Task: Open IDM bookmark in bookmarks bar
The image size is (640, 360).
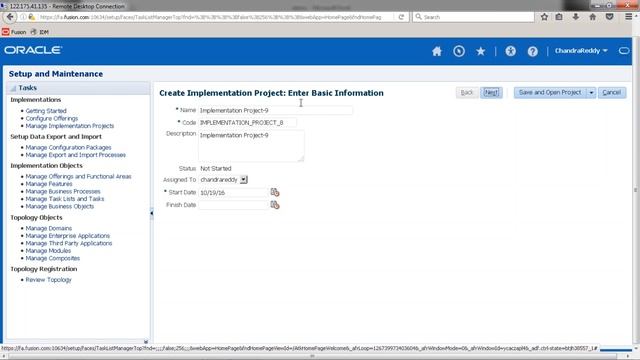Action: point(40,32)
